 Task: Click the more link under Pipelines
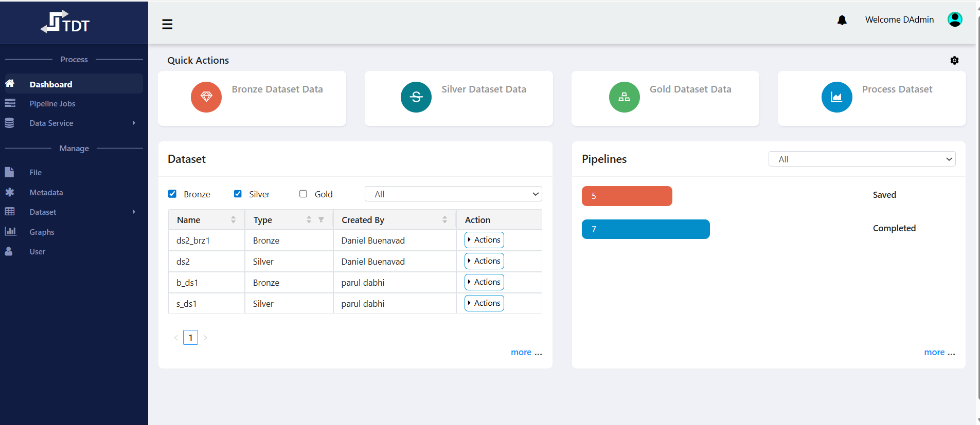click(x=934, y=352)
